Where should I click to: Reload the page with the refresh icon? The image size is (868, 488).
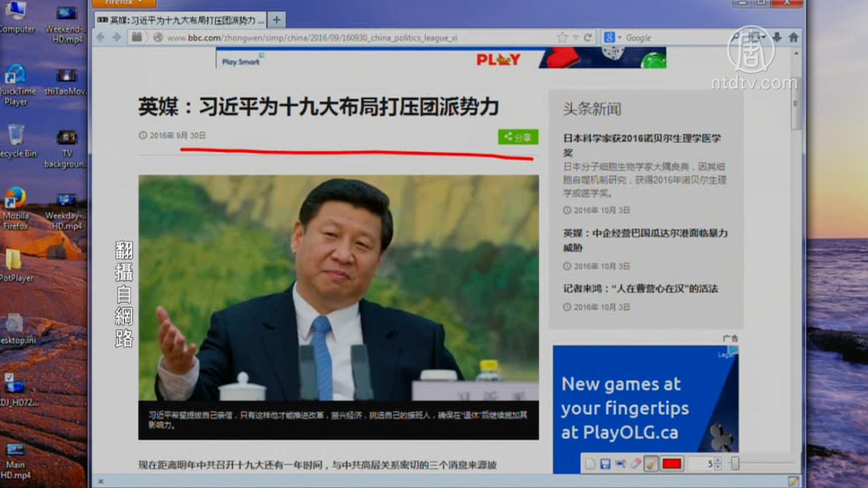(588, 37)
